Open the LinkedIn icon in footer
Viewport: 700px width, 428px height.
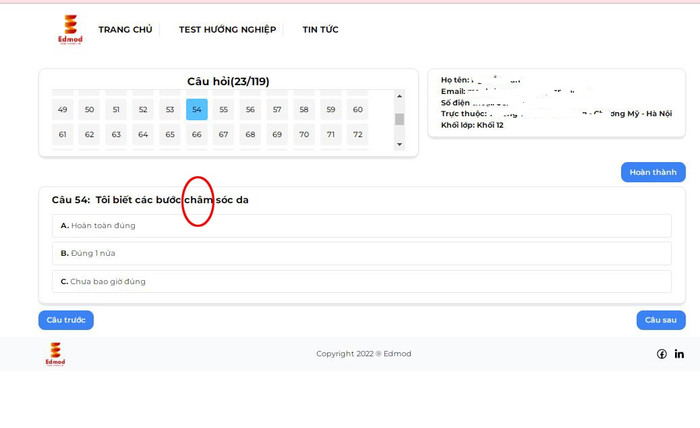(679, 354)
